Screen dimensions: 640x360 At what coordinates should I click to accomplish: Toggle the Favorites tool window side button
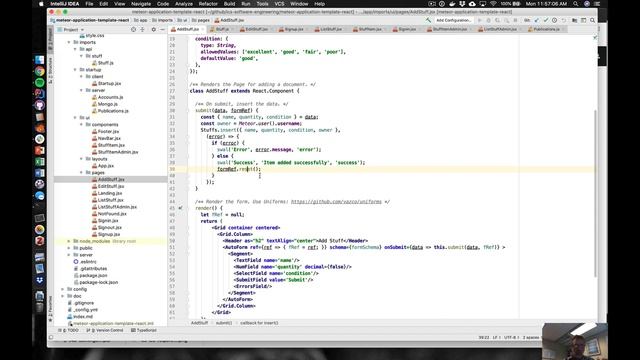(51, 309)
